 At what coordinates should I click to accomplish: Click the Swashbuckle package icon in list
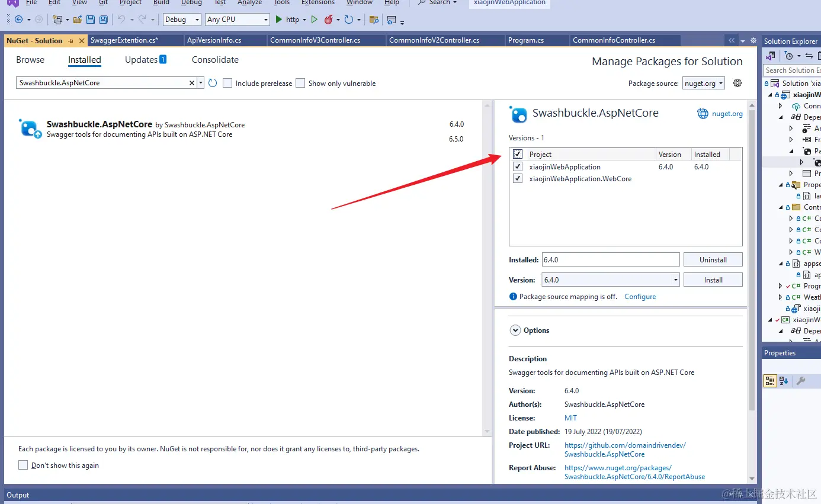click(x=30, y=129)
